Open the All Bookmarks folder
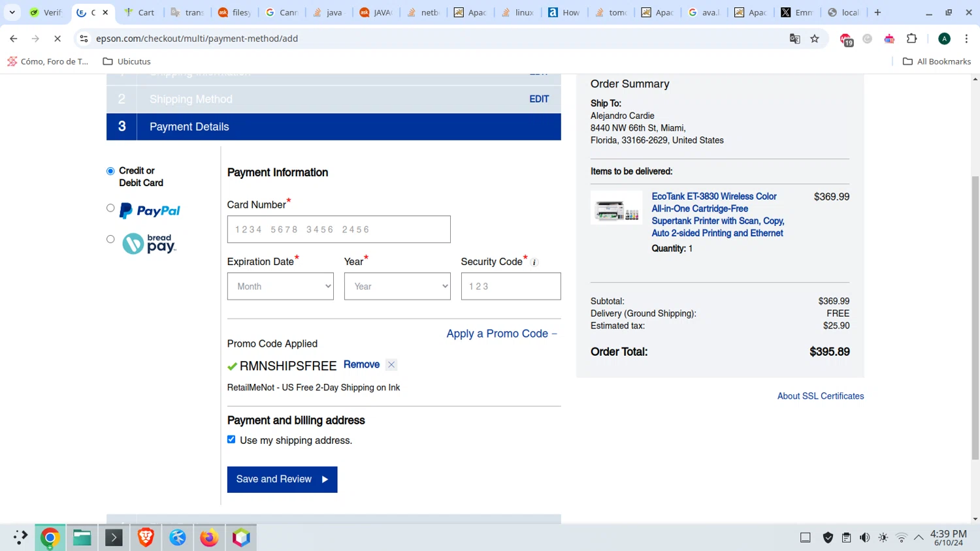The width and height of the screenshot is (980, 551). click(x=937, y=61)
